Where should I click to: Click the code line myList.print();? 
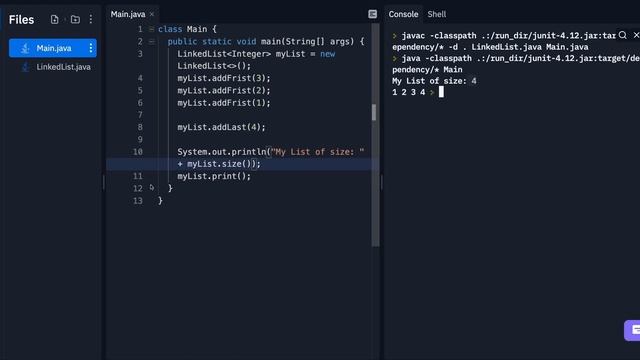214,176
